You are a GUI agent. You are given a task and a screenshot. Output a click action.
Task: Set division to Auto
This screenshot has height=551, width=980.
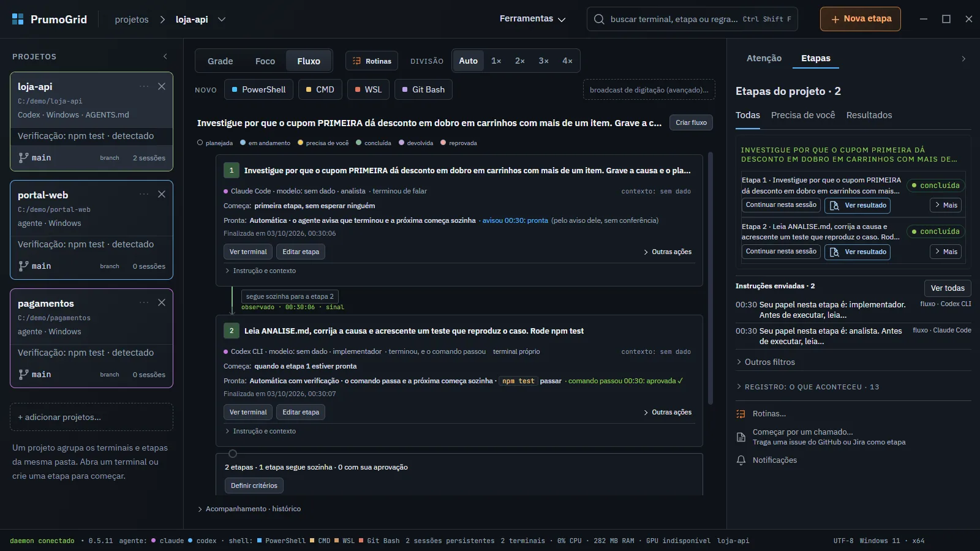(x=469, y=61)
